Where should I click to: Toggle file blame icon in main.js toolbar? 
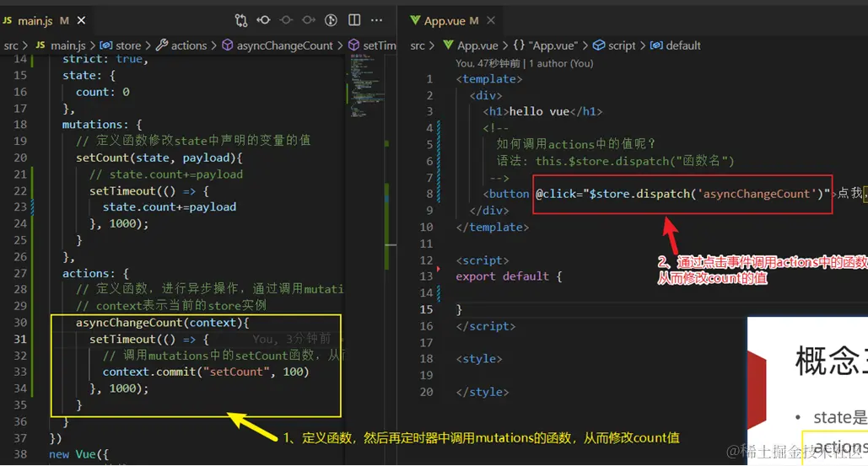tap(331, 20)
